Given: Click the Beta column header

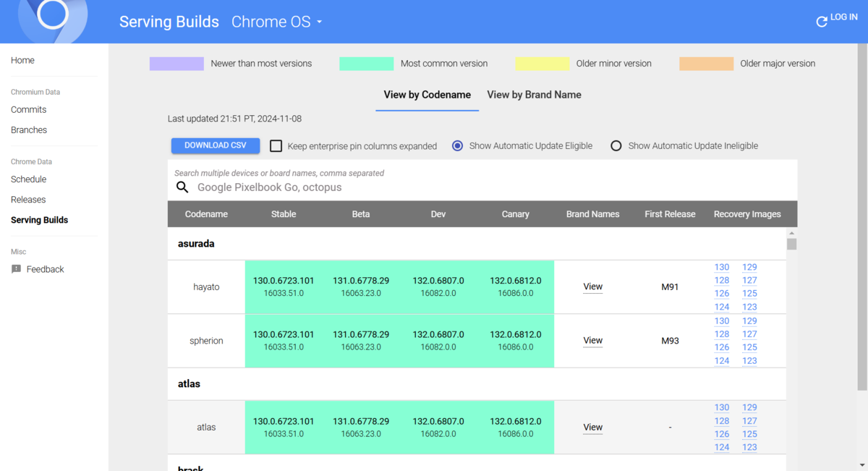Looking at the screenshot, I should click(361, 214).
